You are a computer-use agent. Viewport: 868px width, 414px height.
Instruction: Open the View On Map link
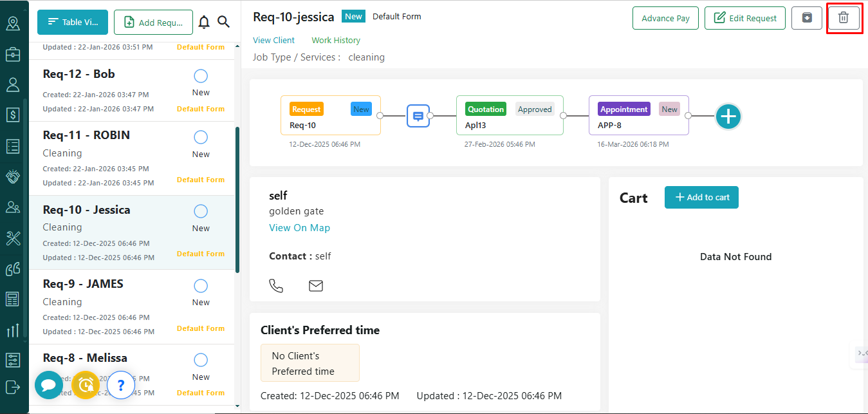[x=299, y=228]
